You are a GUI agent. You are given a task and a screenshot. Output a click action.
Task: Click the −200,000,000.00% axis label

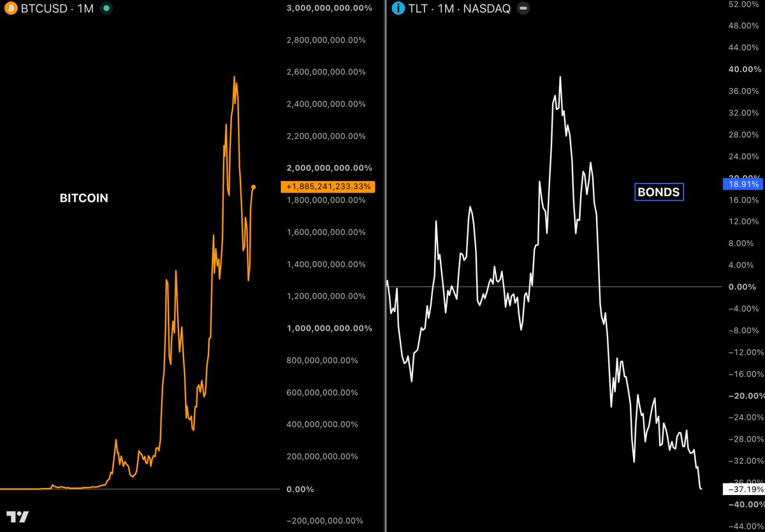pyautogui.click(x=324, y=521)
